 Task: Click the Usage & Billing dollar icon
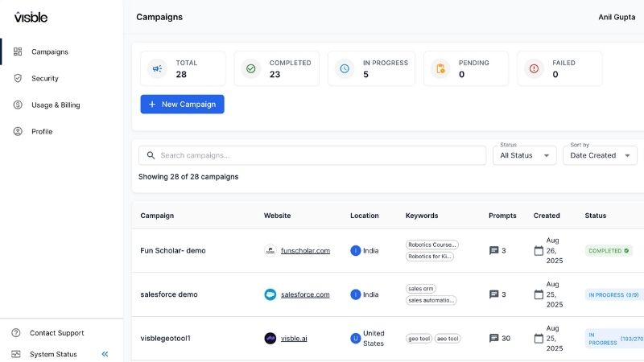coord(18,105)
